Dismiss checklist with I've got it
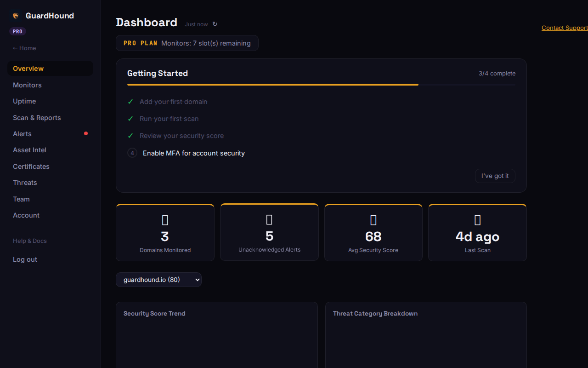The height and width of the screenshot is (368, 588). pyautogui.click(x=495, y=176)
